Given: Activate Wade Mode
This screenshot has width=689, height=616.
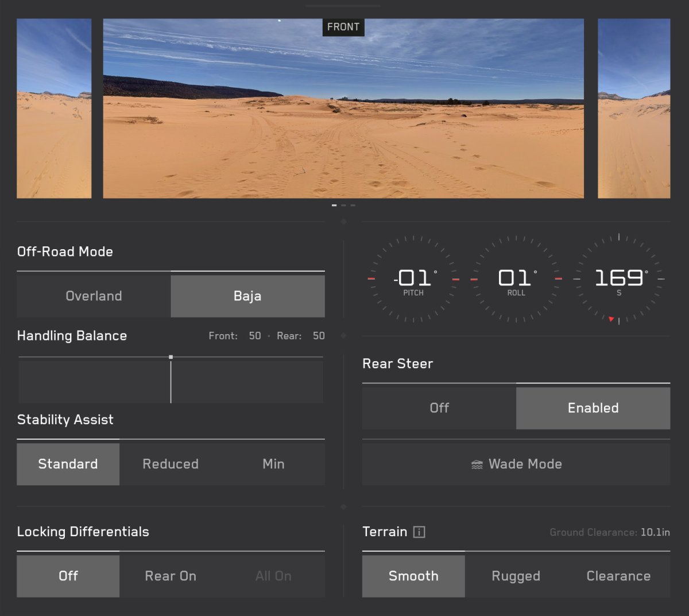Looking at the screenshot, I should point(516,464).
